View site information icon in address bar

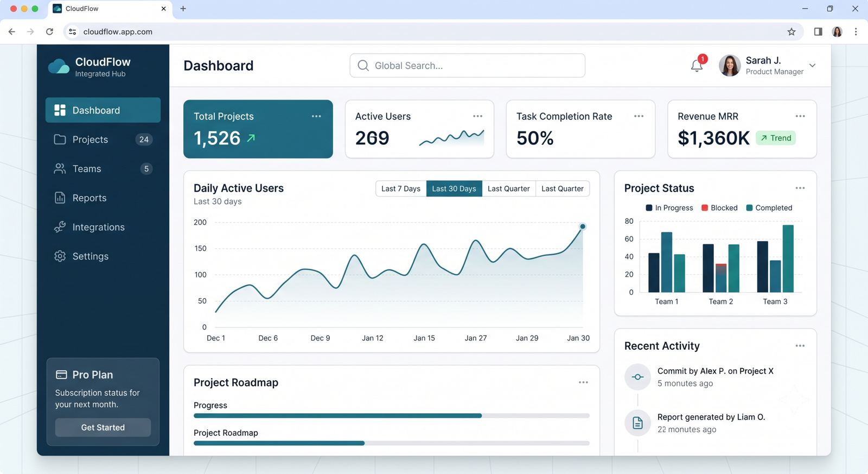[72, 31]
